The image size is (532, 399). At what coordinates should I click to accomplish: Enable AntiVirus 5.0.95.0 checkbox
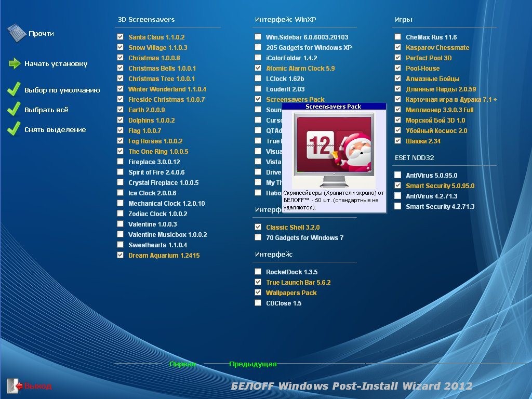tap(397, 175)
